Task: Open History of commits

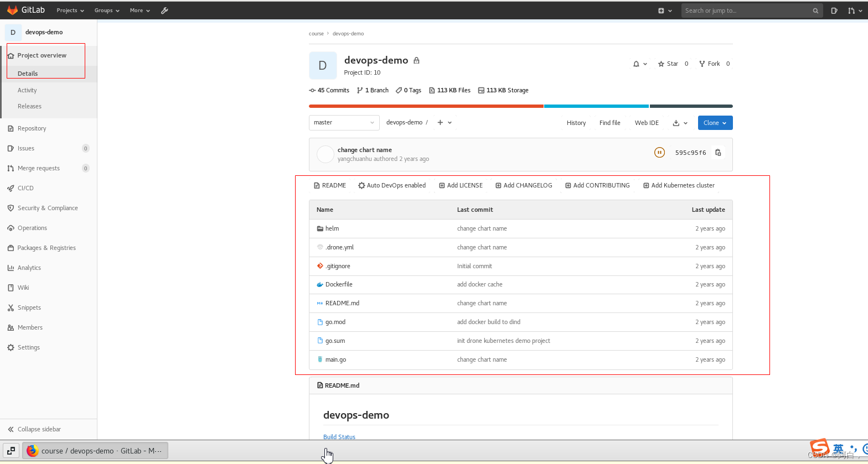Action: [x=576, y=123]
